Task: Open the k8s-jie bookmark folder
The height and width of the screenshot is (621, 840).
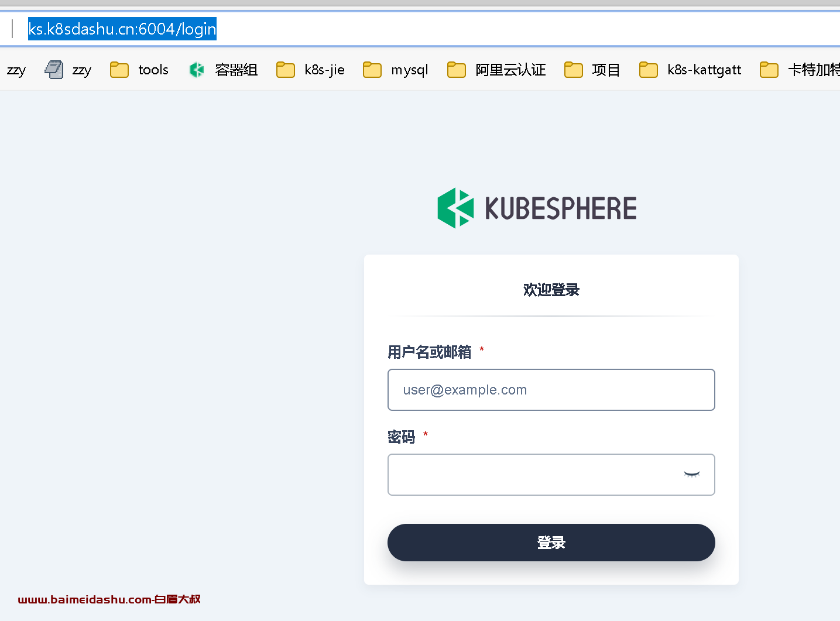Action: tap(311, 70)
